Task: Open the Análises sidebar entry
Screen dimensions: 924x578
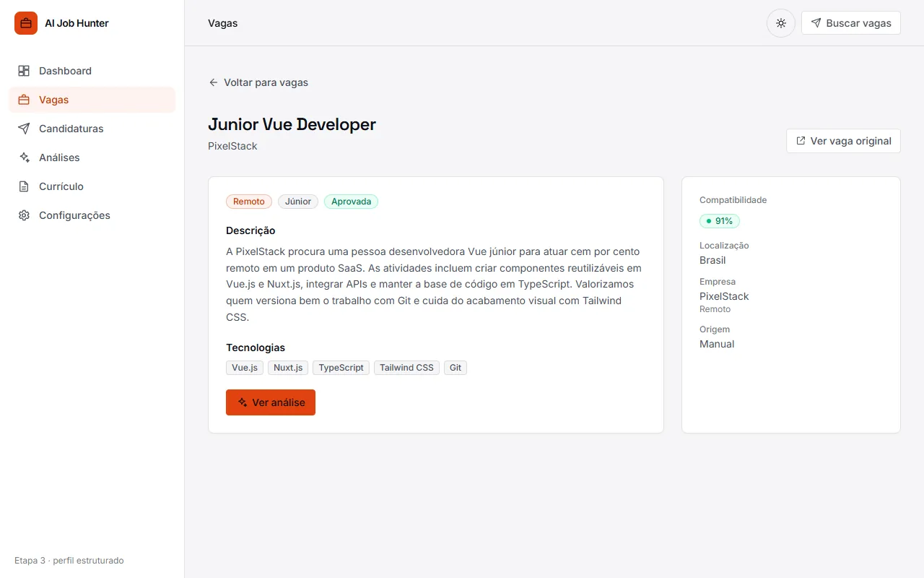Action: click(x=92, y=158)
